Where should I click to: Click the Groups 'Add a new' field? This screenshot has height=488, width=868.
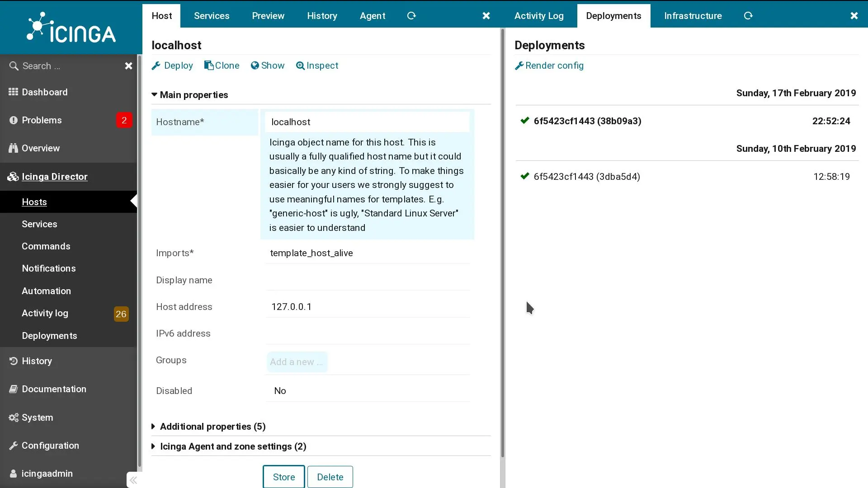pos(297,362)
